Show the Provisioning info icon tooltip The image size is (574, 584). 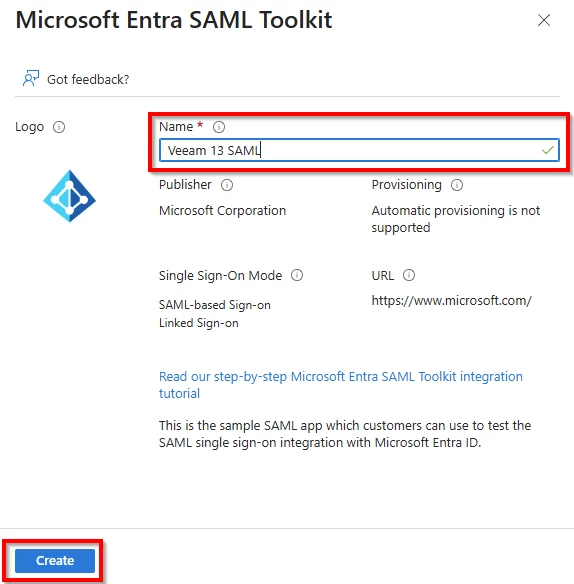click(457, 185)
